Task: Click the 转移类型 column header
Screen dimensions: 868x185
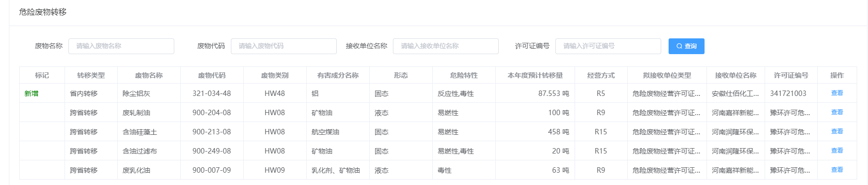Action: (x=91, y=75)
